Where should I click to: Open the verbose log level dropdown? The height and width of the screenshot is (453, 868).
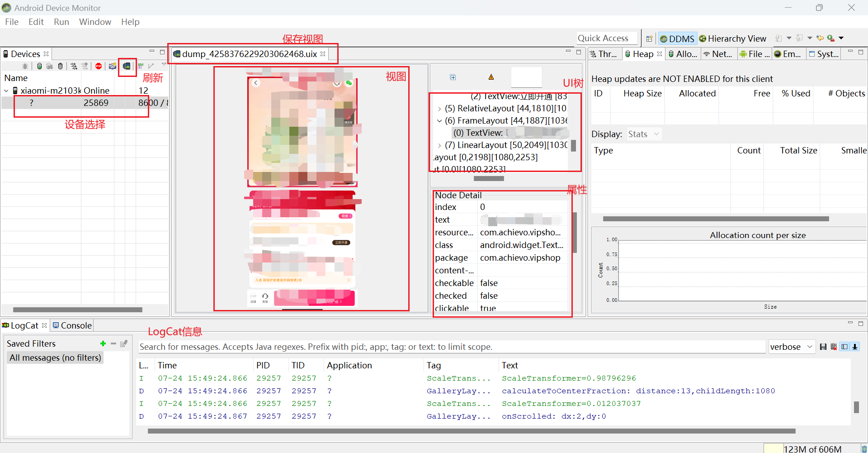pos(792,347)
